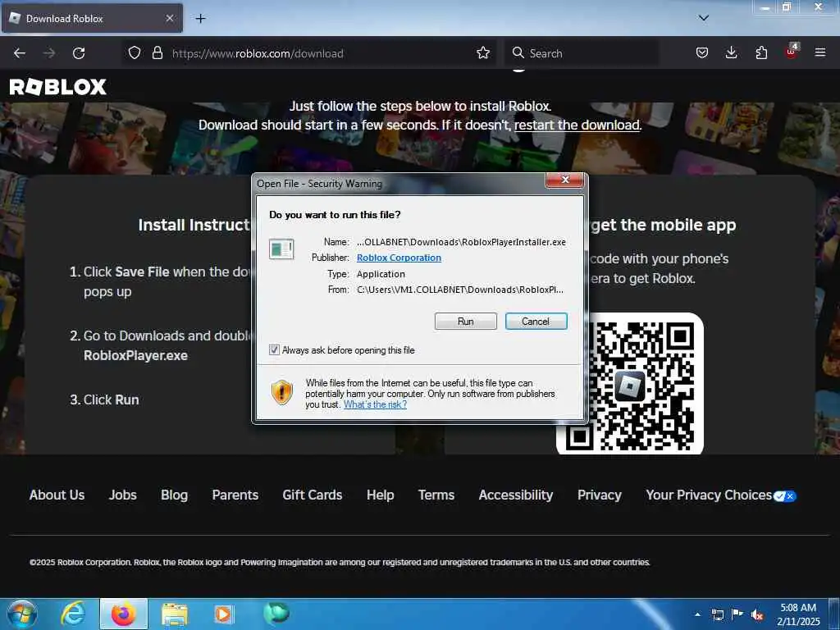
Task: Open the Accessibility footer link
Action: click(x=516, y=495)
